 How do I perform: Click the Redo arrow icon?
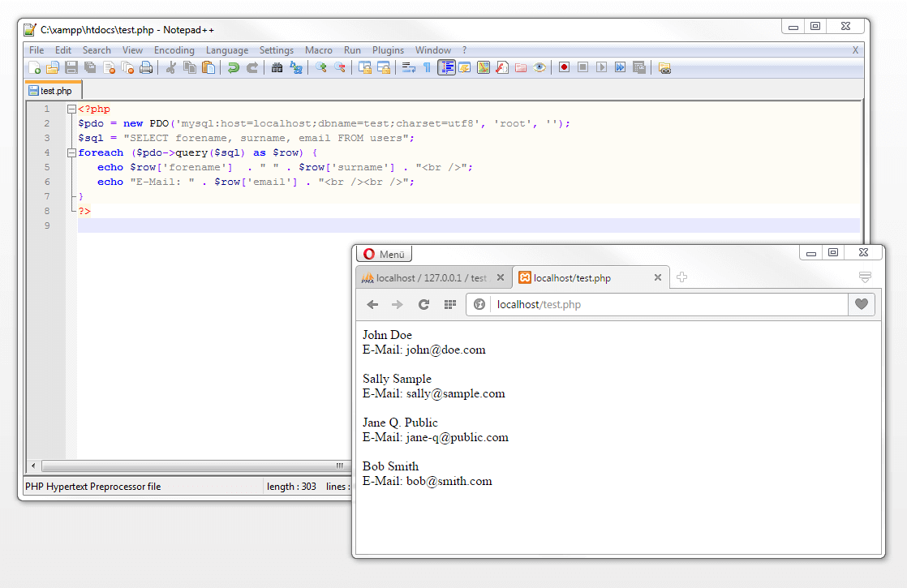click(252, 67)
